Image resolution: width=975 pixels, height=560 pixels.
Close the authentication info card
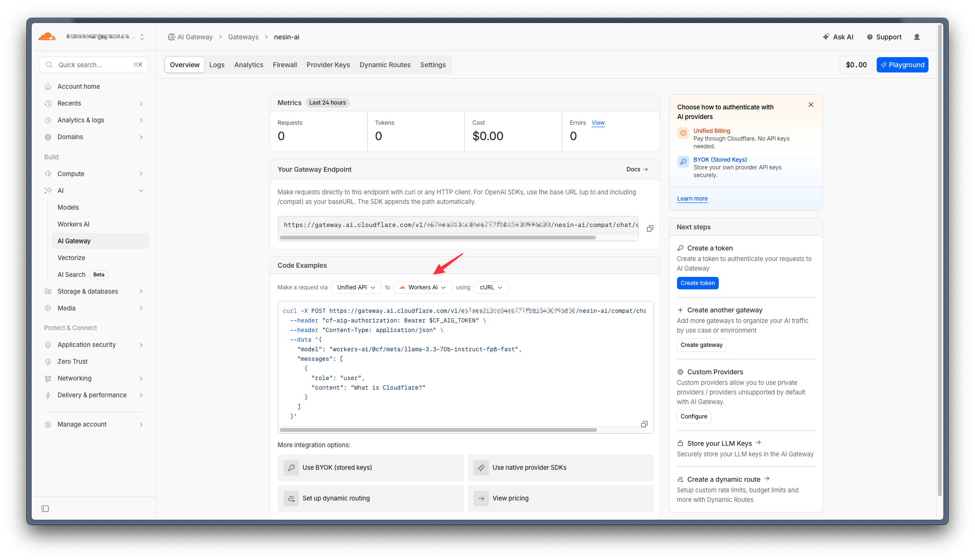(810, 105)
